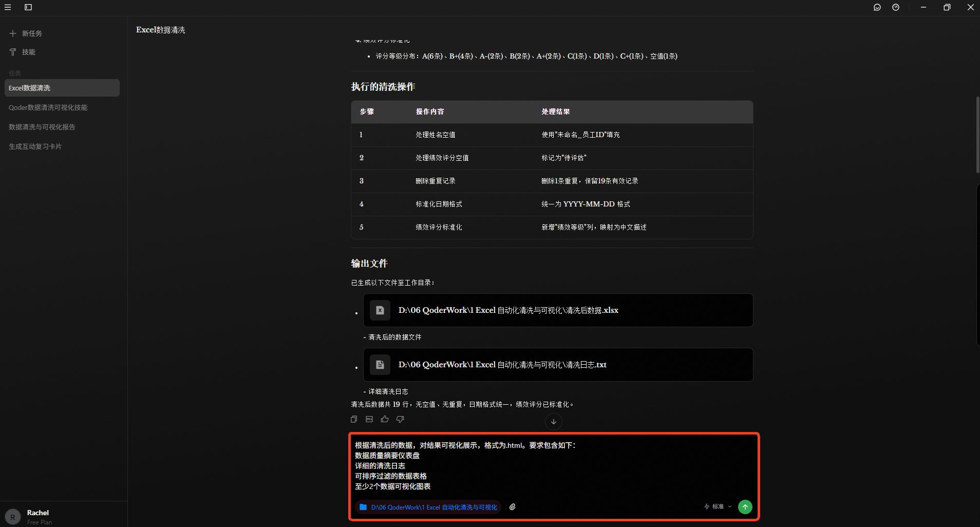This screenshot has height=527, width=980.
Task: Click the 处理结果 column header
Action: click(x=556, y=111)
